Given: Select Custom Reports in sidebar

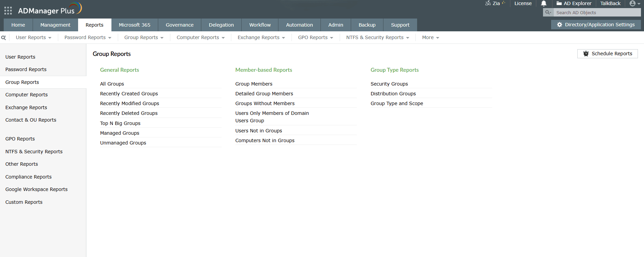Looking at the screenshot, I should [24, 202].
